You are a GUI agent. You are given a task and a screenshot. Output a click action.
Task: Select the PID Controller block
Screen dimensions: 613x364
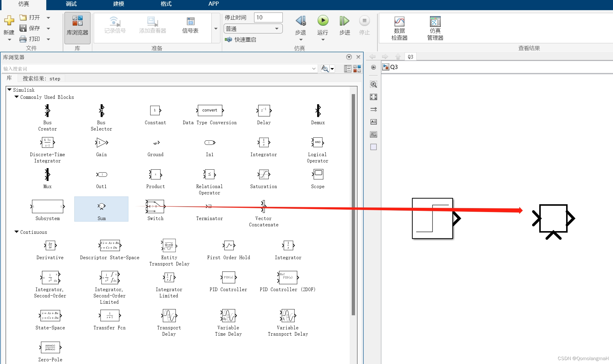click(228, 277)
